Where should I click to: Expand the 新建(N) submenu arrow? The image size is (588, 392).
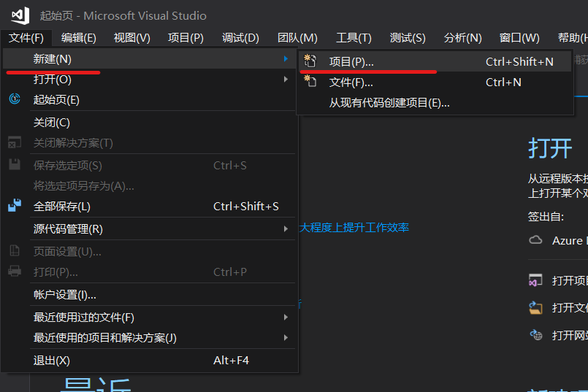(286, 59)
